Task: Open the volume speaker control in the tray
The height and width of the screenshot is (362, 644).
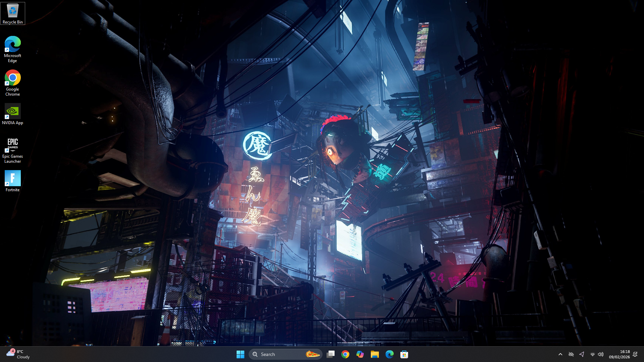Action: click(x=601, y=354)
